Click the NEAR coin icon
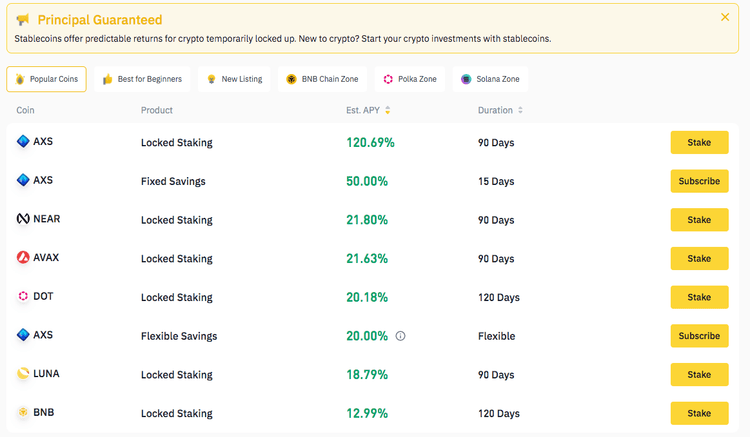Image resolution: width=750 pixels, height=437 pixels. pyautogui.click(x=23, y=219)
